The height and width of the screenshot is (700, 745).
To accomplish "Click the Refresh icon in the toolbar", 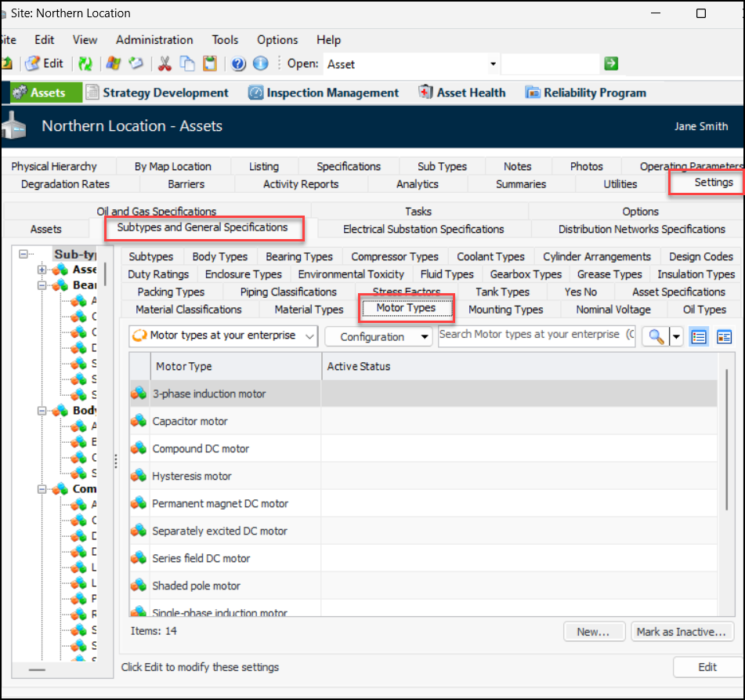I will tap(85, 63).
